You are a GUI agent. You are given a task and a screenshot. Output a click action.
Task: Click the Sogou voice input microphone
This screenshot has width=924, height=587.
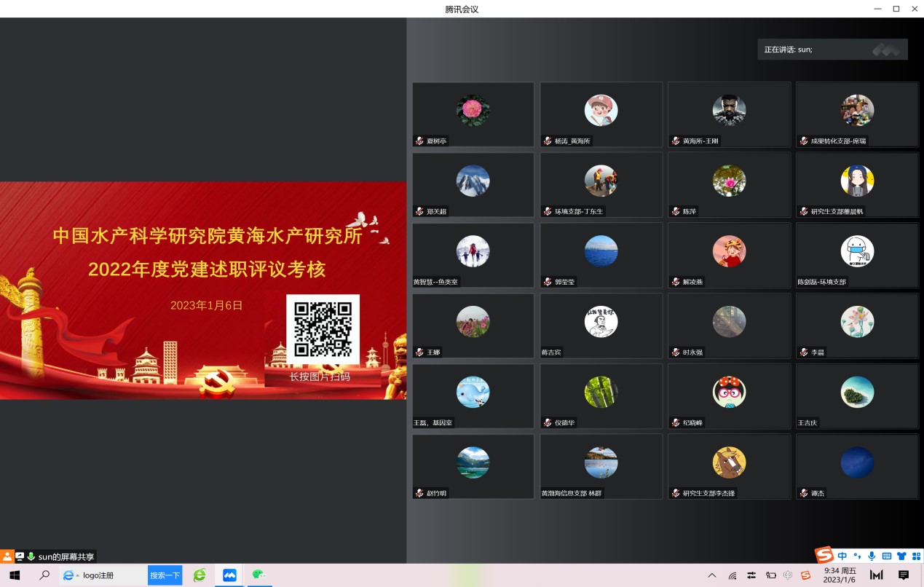(872, 556)
